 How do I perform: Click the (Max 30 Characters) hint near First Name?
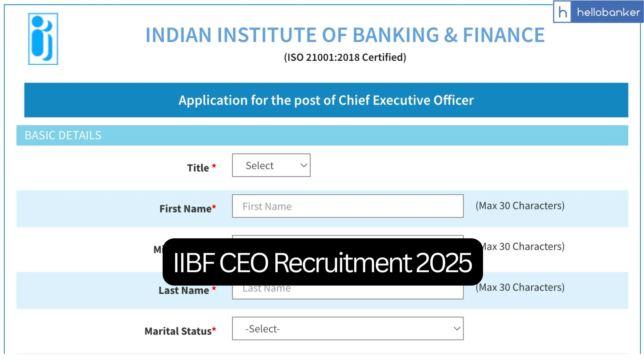520,206
